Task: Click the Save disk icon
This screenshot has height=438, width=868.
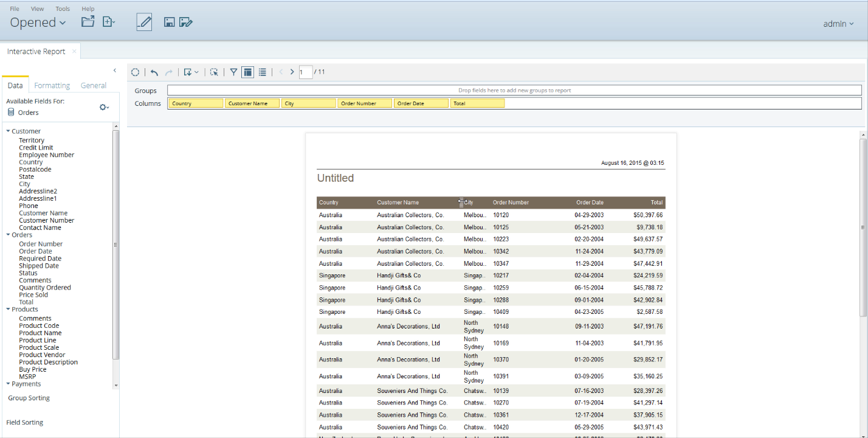Action: (170, 23)
